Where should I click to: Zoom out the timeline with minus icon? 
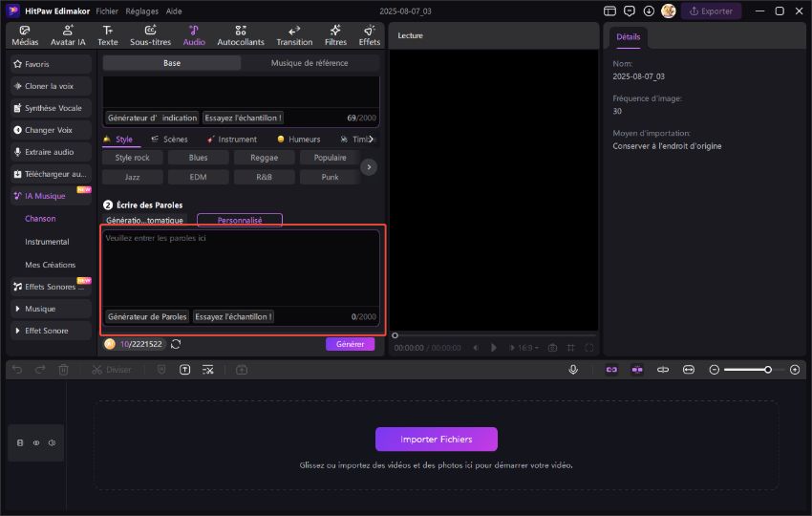[715, 370]
